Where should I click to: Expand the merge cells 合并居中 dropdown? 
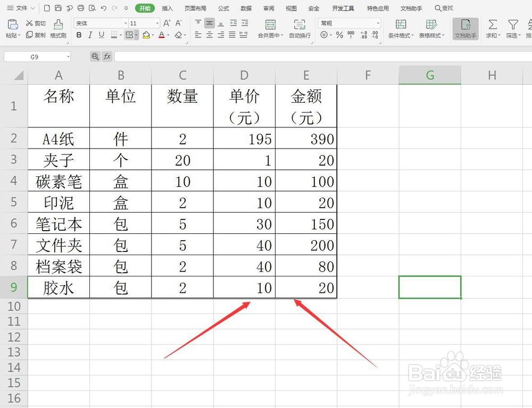pyautogui.click(x=281, y=35)
